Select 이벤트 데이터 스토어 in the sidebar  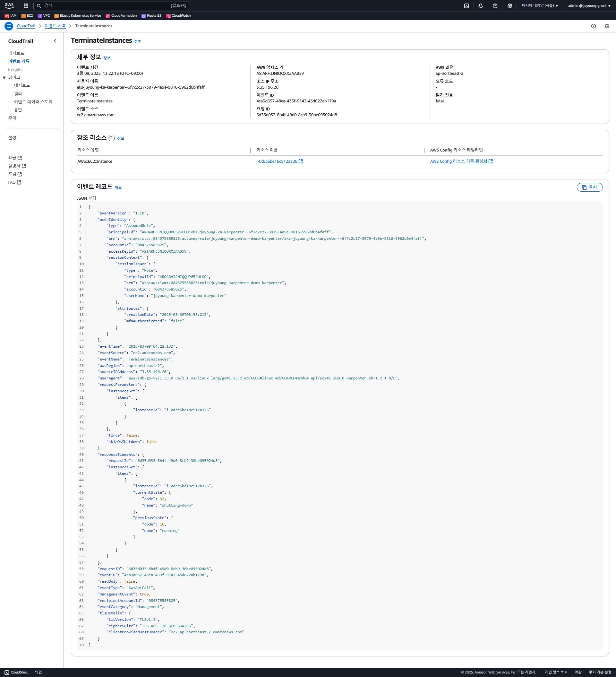(x=33, y=102)
